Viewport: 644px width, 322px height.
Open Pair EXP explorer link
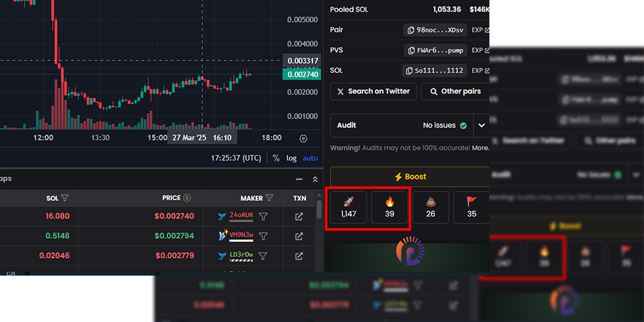(480, 30)
